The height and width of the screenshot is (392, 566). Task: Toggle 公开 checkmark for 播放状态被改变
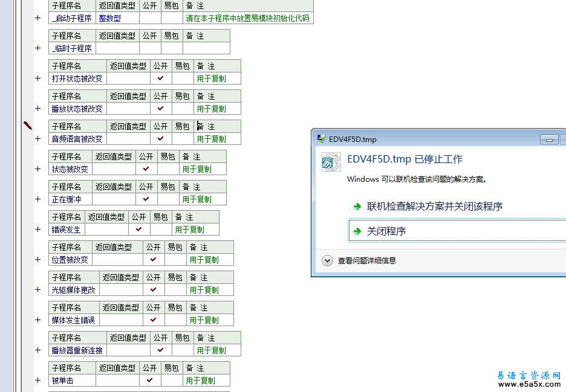click(x=161, y=109)
